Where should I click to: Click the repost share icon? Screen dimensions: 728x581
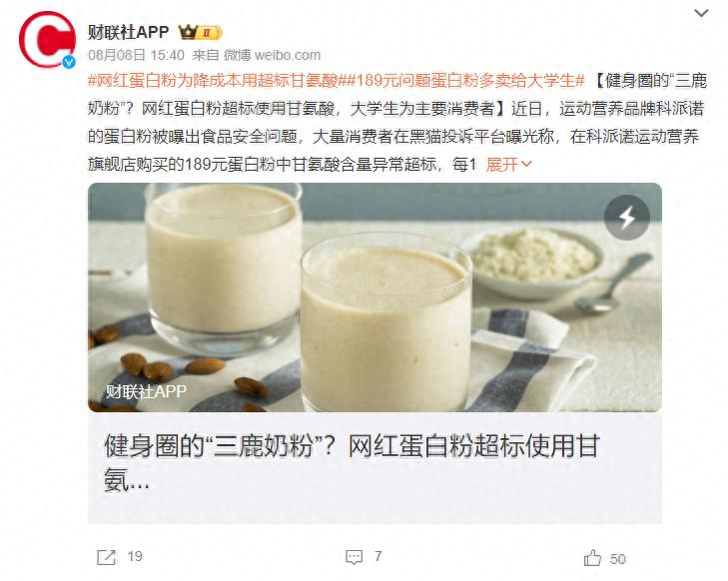[x=106, y=557]
